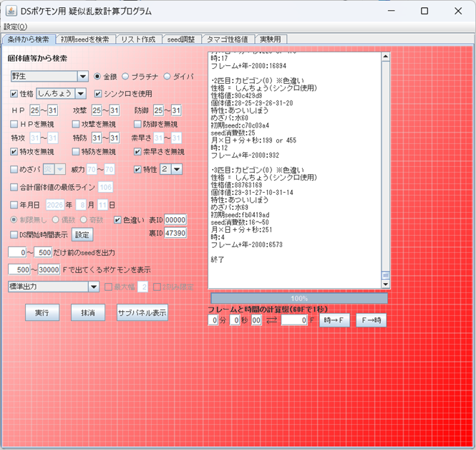476x450 pixels.
Task: Click the 個体値:28-25-29-26-31-20 line
Action: point(252,103)
